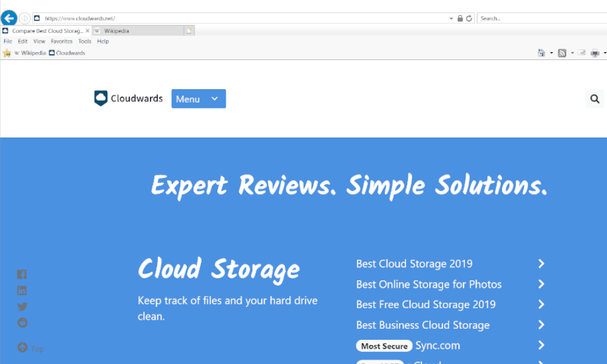Share the page on Reddit

pyautogui.click(x=22, y=323)
